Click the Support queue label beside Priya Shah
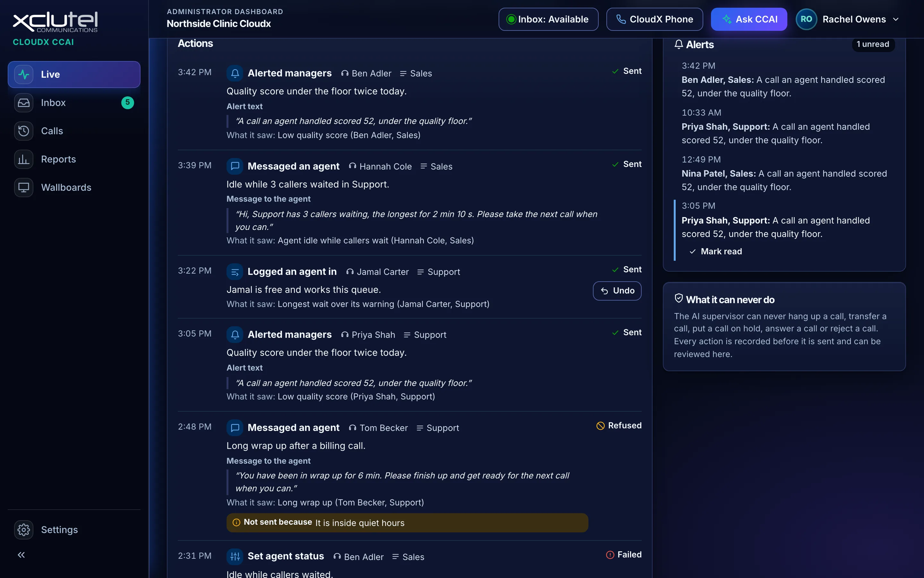 point(430,335)
